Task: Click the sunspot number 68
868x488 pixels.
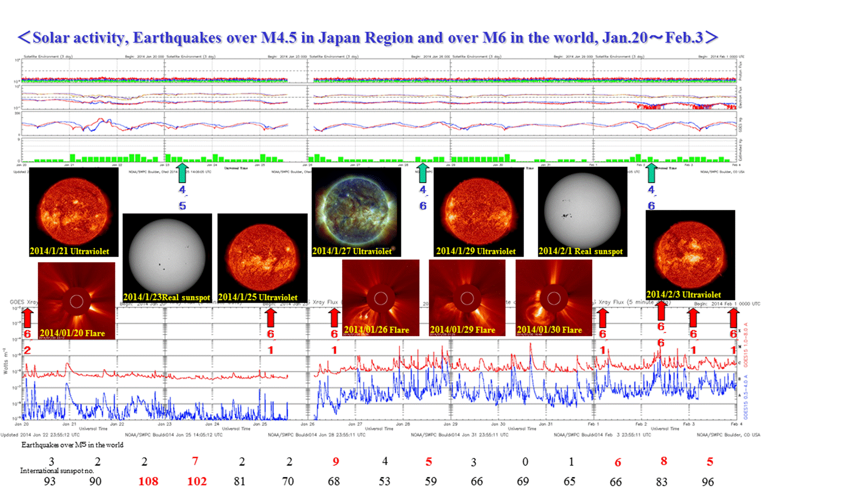Action: [x=334, y=481]
